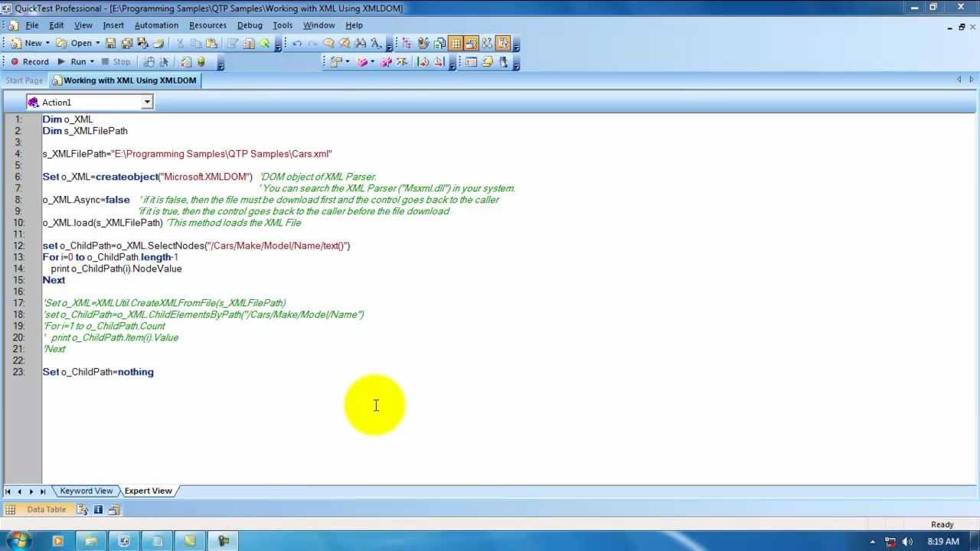This screenshot has height=551, width=980.
Task: Select the Expert View tab
Action: pos(149,491)
